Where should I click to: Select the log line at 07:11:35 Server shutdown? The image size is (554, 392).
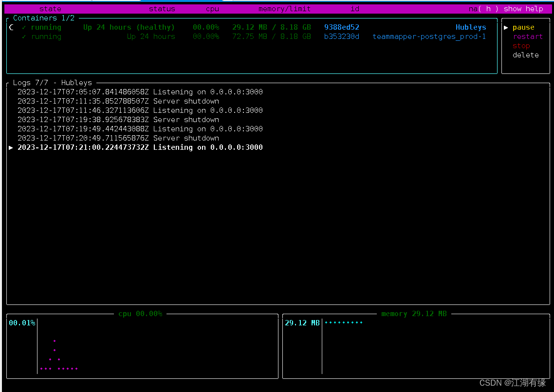click(118, 101)
